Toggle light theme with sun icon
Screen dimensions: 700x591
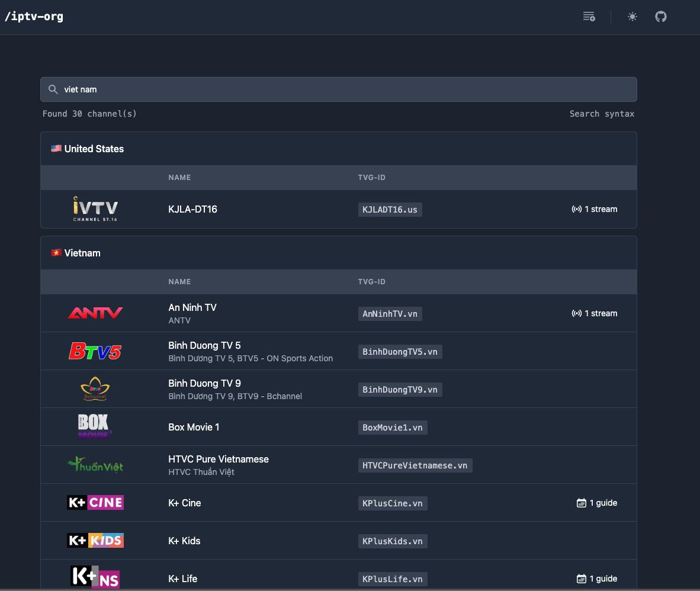(632, 17)
